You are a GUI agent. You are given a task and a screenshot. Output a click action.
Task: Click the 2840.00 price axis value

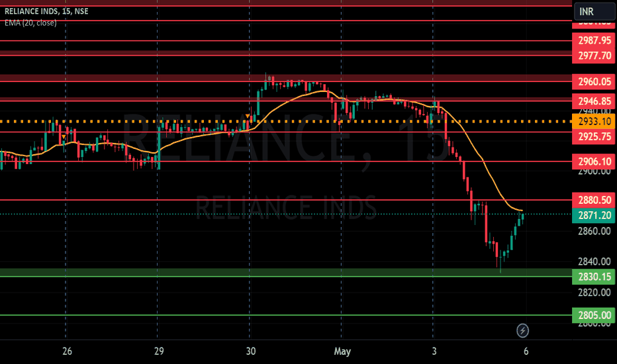click(x=594, y=261)
